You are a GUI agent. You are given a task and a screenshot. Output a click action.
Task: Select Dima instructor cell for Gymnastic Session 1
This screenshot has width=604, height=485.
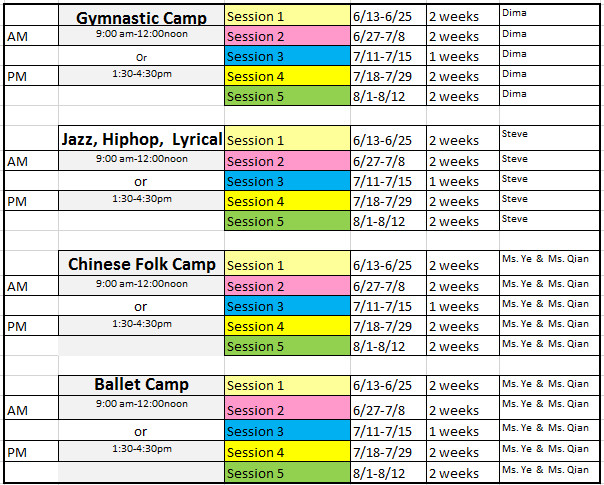(550, 14)
